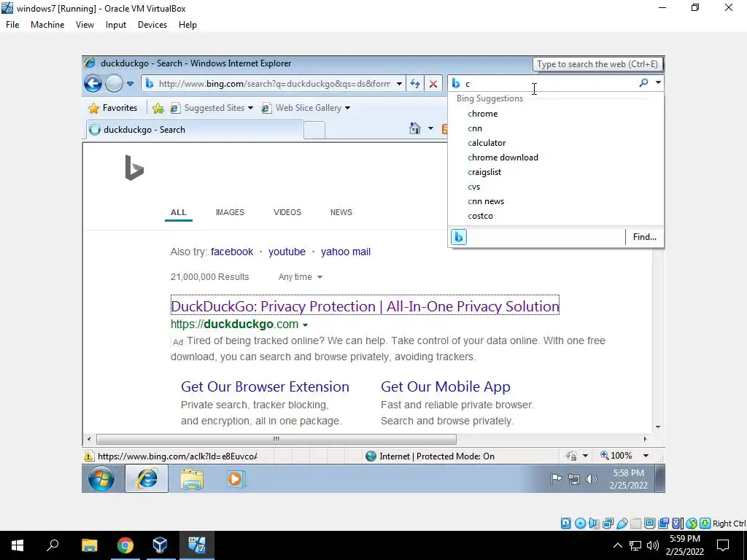Expand the Home button dropdown arrow
This screenshot has width=747, height=560.
click(430, 128)
